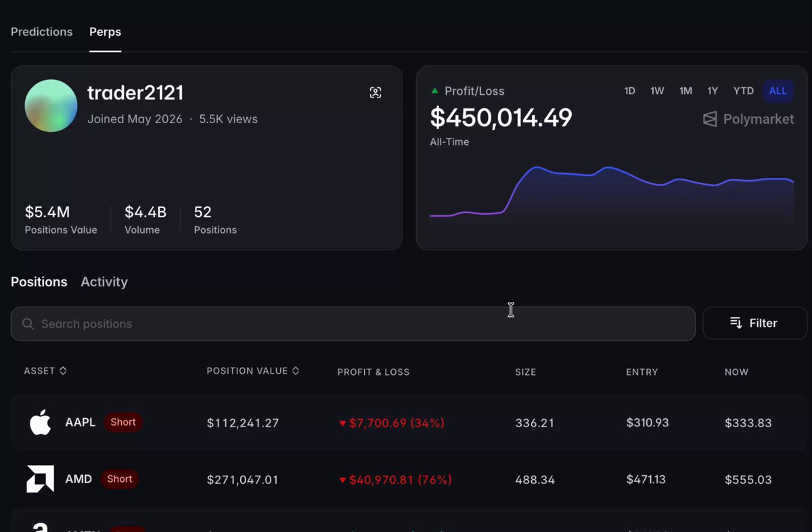Select the ALL time range

point(778,91)
